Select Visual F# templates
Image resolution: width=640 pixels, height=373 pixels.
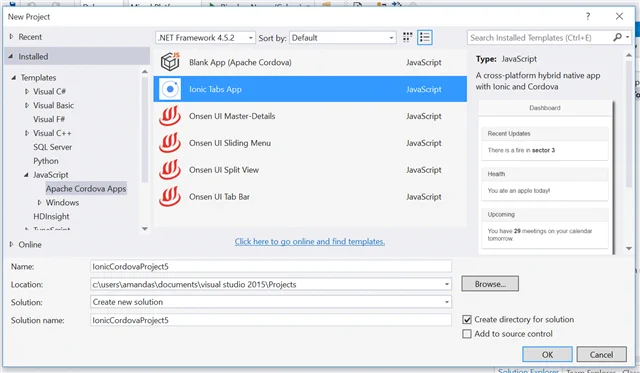49,119
